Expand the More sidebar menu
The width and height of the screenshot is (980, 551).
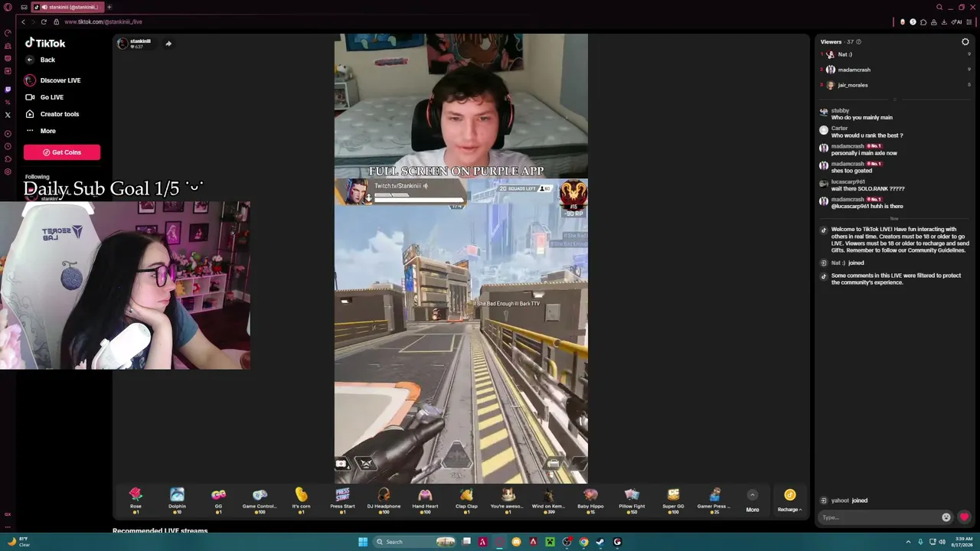tap(41, 131)
